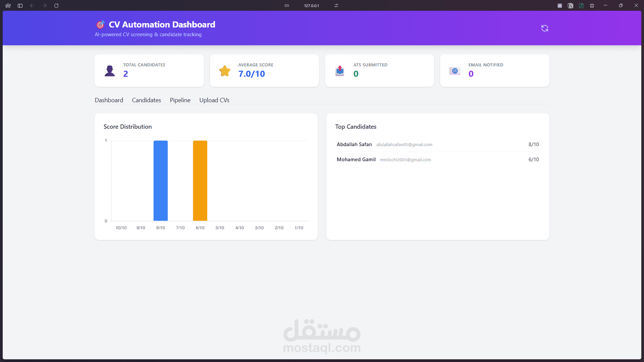Click the ATS Submitted upload icon
The width and height of the screenshot is (644, 362).
340,71
